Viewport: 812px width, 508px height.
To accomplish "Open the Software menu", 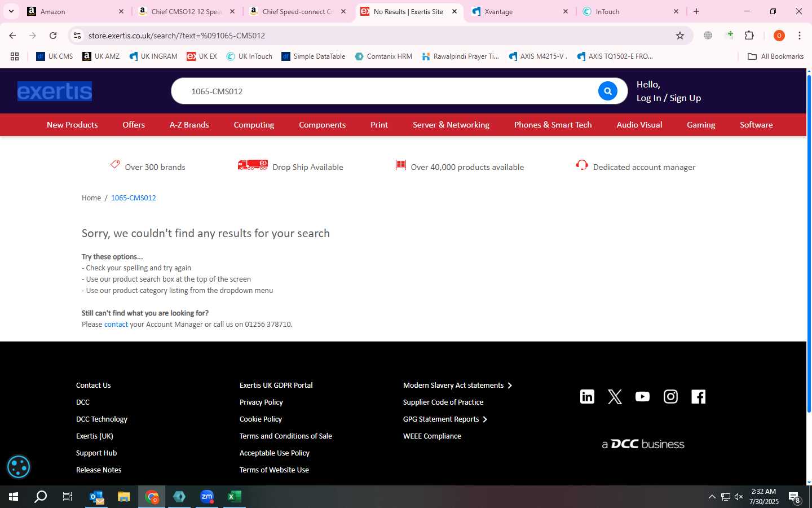I will click(756, 125).
